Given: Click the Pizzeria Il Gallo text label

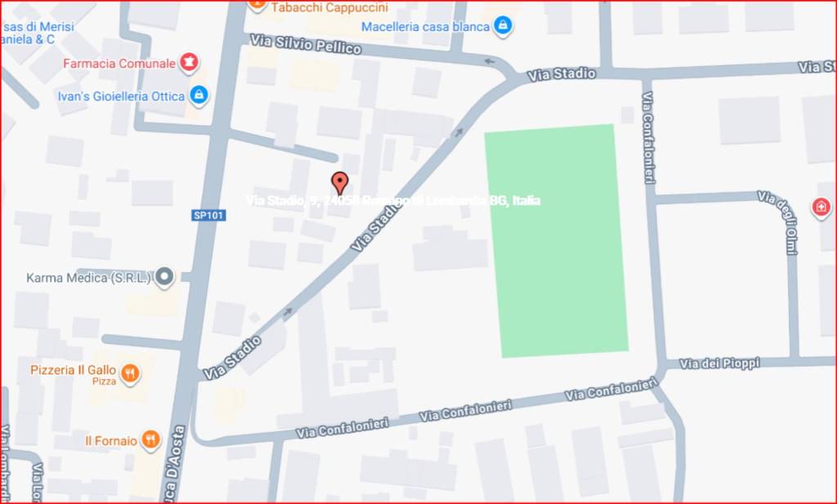Looking at the screenshot, I should coord(73,369).
